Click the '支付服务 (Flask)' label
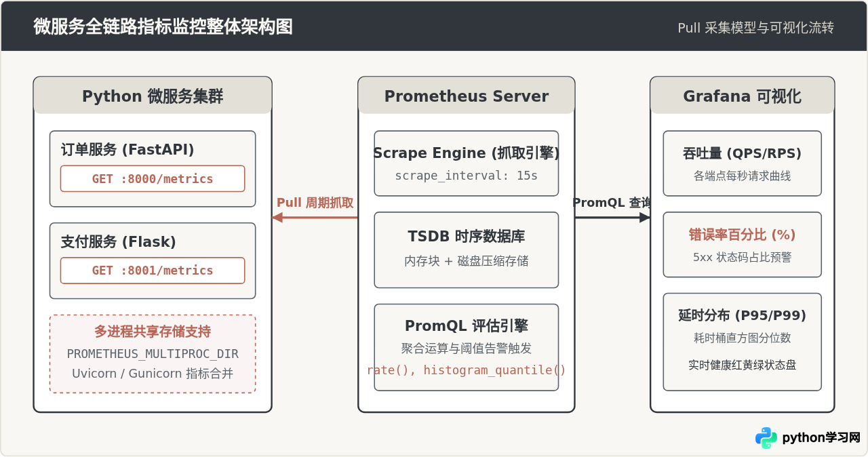Image resolution: width=868 pixels, height=457 pixels. 119,241
